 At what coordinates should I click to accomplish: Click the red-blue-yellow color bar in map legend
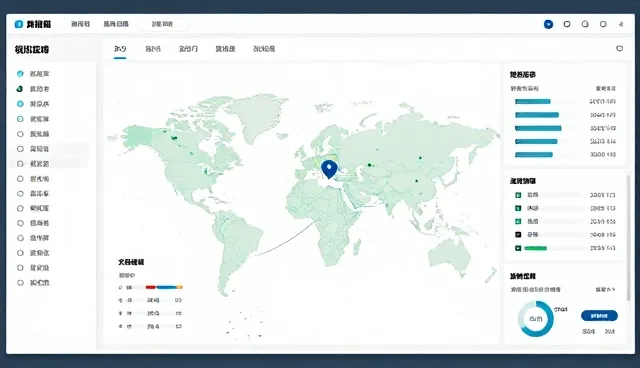[x=164, y=287]
